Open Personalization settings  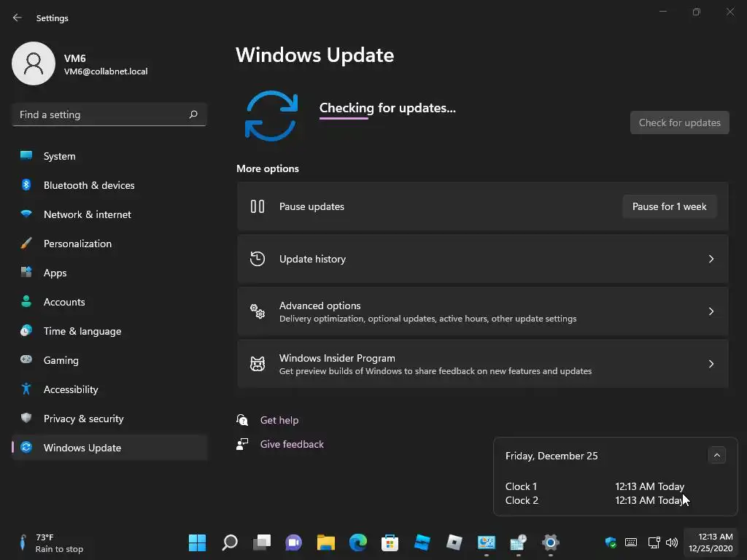109,244
